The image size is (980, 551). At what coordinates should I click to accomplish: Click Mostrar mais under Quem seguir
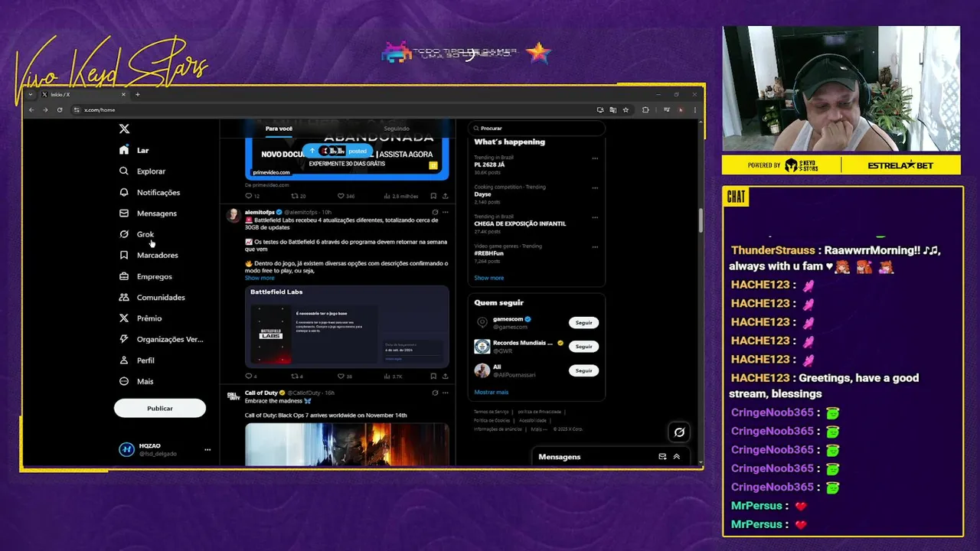[491, 392]
